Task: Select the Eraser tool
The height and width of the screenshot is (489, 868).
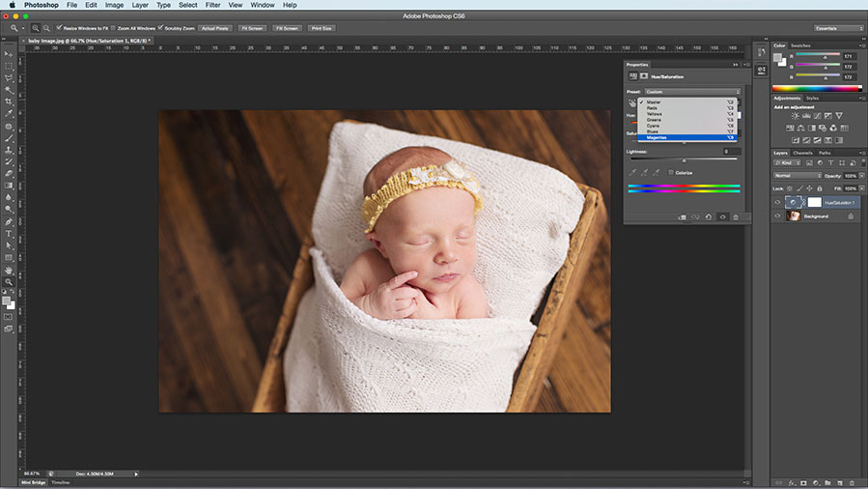Action: coord(9,174)
